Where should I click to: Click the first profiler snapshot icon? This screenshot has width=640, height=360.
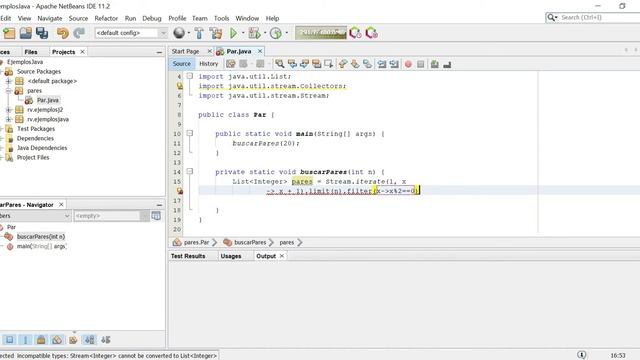click(355, 33)
